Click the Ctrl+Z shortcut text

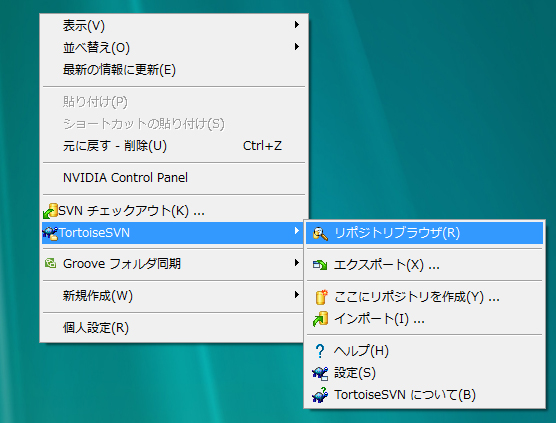click(262, 146)
